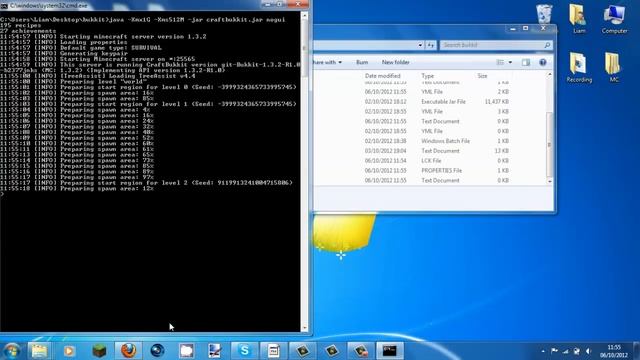Sort by Date modified column
Image resolution: width=640 pixels, height=360 pixels.
point(382,76)
